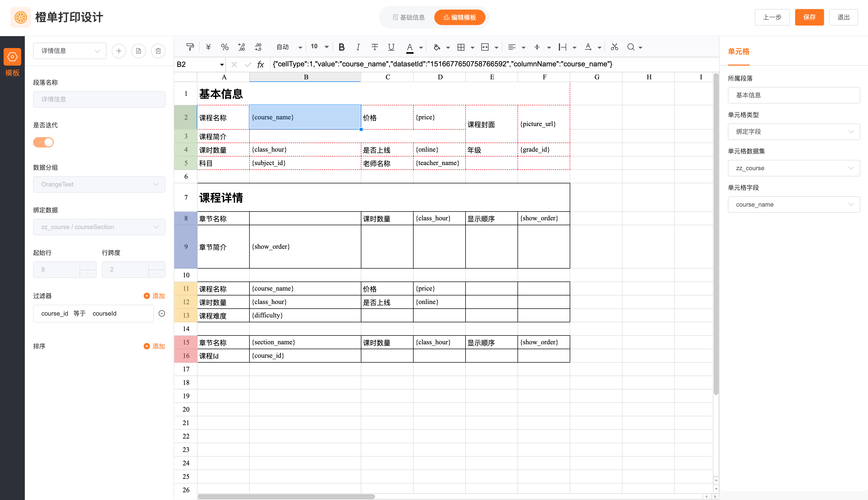Click the fill color bucket icon
This screenshot has width=868, height=500.
437,47
